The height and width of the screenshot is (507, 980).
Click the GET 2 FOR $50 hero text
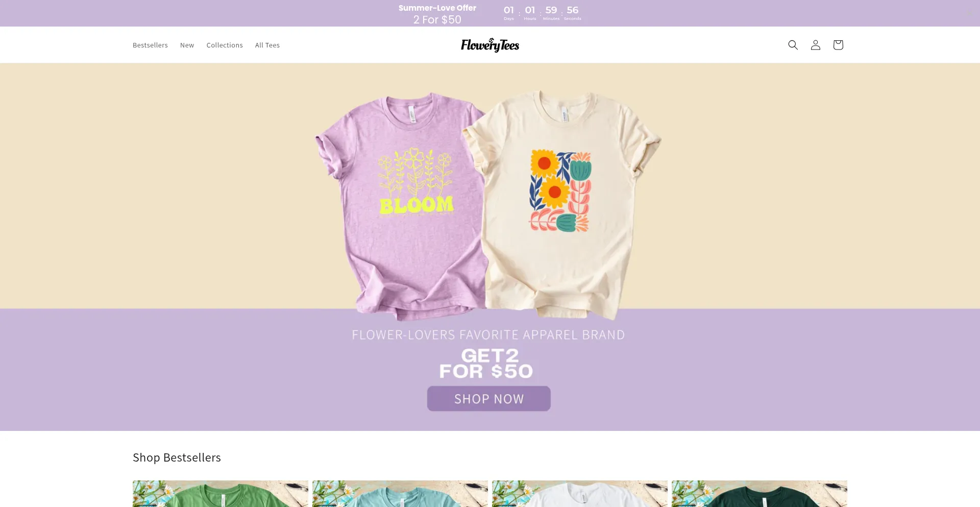point(486,363)
